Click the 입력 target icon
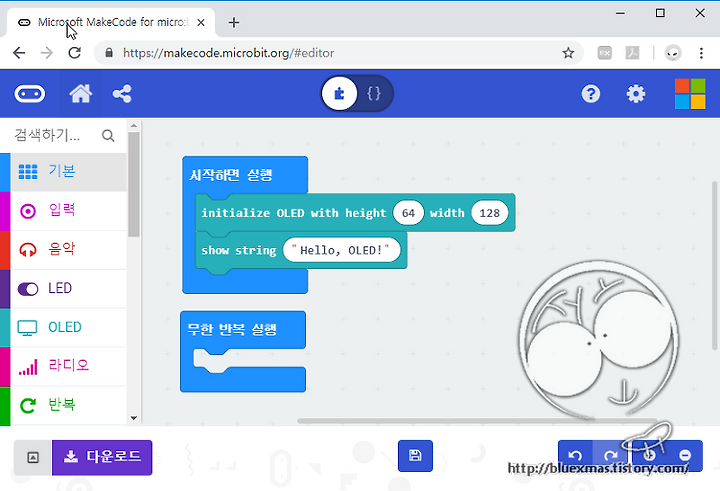Viewport: 720px width, 491px height. [x=28, y=211]
